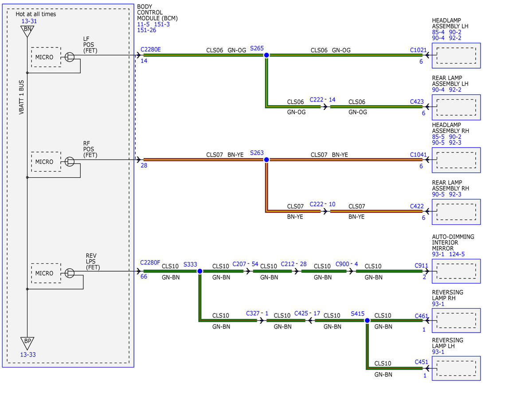The height and width of the screenshot is (411, 532).
Task: Select Reversing Lamp LH component box
Action: 456,368
